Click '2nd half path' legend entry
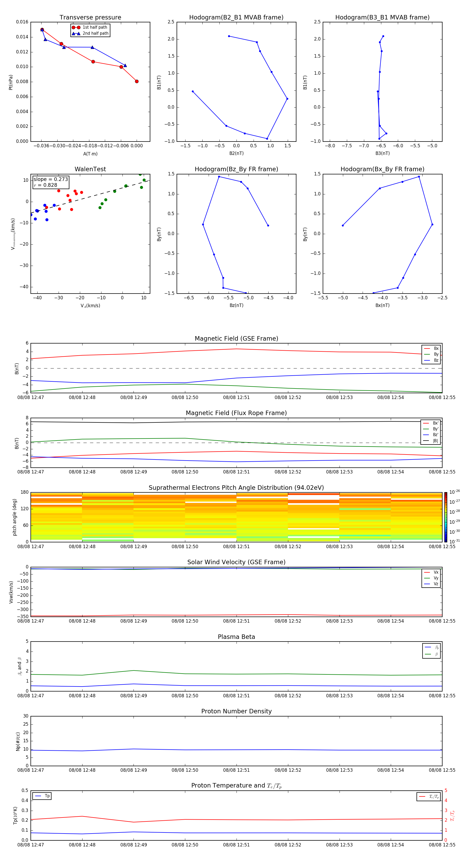 [90, 33]
